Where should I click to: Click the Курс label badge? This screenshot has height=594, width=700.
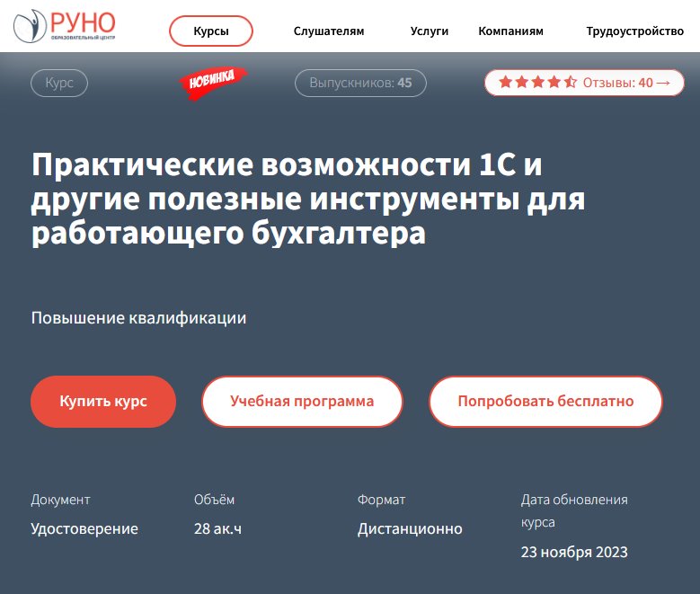[59, 83]
